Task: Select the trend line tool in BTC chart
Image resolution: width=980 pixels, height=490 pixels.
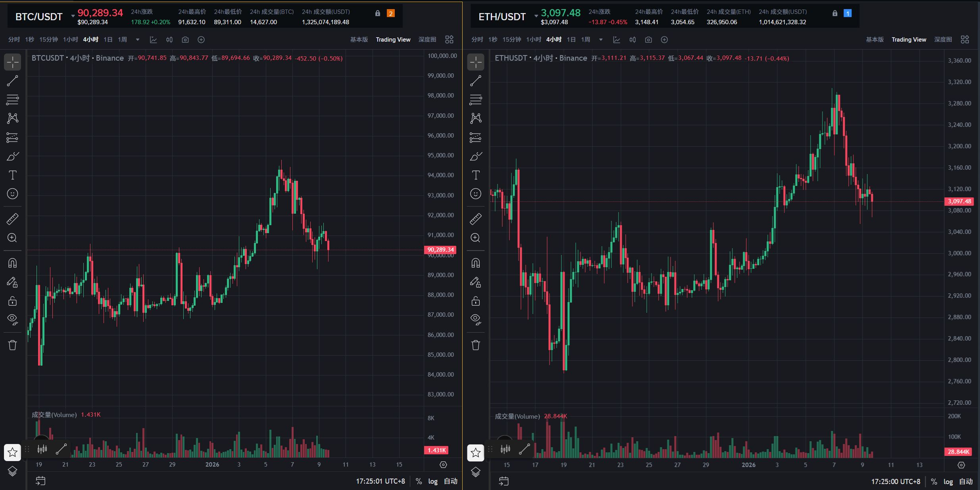Action: [12, 81]
